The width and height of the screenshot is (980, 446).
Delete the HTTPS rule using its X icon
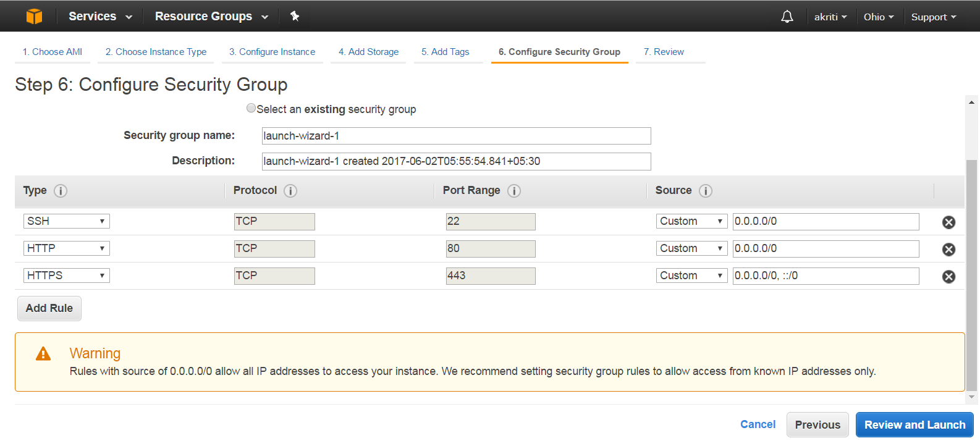pos(949,277)
